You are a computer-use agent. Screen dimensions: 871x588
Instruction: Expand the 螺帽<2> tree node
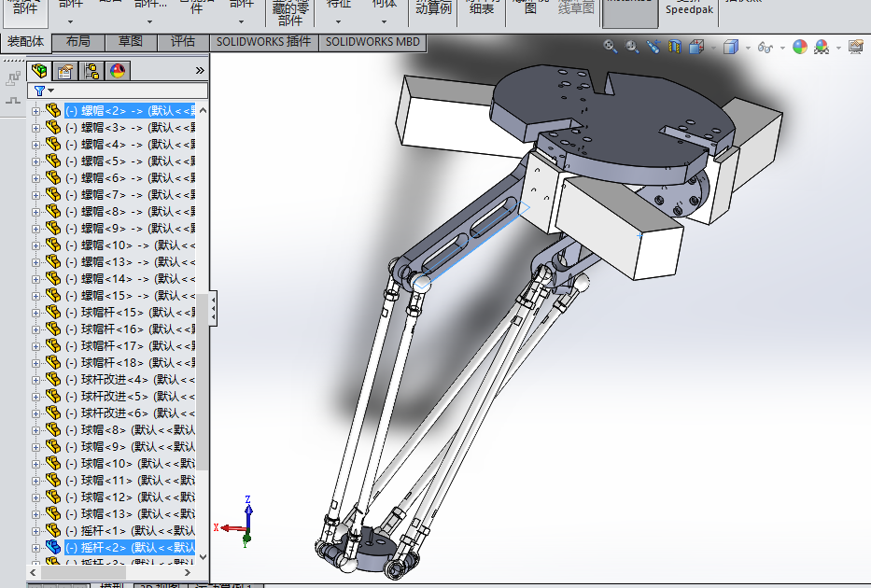coord(36,111)
